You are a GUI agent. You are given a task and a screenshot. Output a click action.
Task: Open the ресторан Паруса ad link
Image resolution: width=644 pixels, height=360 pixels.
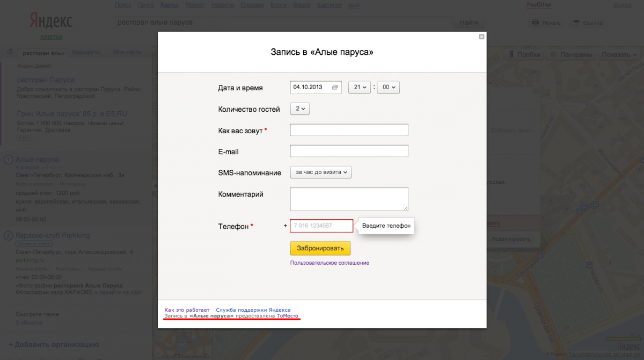46,80
